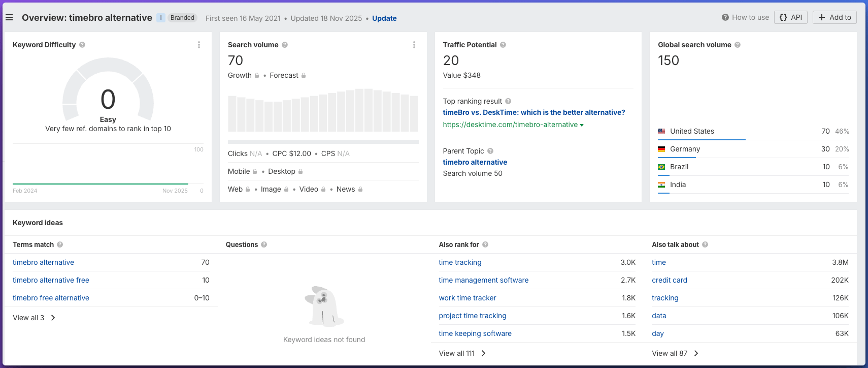The height and width of the screenshot is (368, 868).
Task: Expand the desktime.com URL dropdown arrow
Action: 582,125
